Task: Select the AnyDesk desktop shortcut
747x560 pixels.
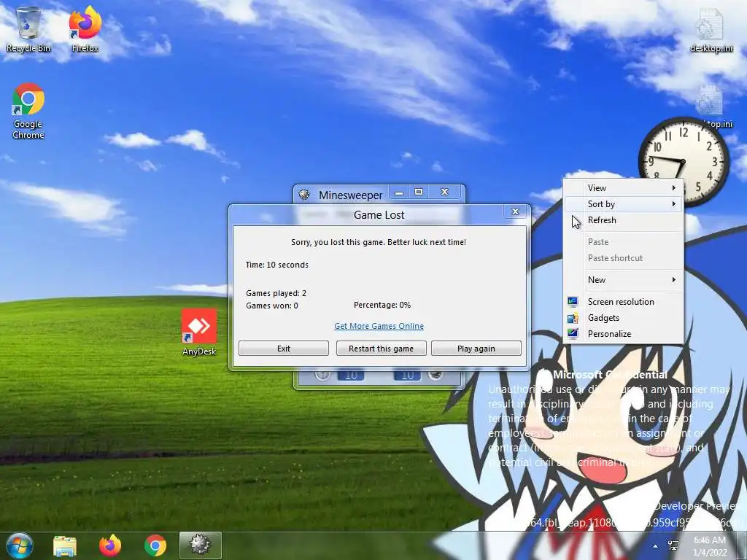Action: (199, 332)
